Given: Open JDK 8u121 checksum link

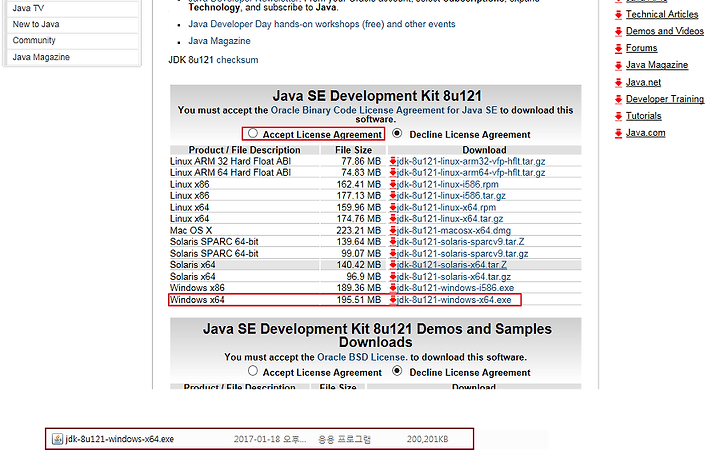Looking at the screenshot, I should [237, 60].
